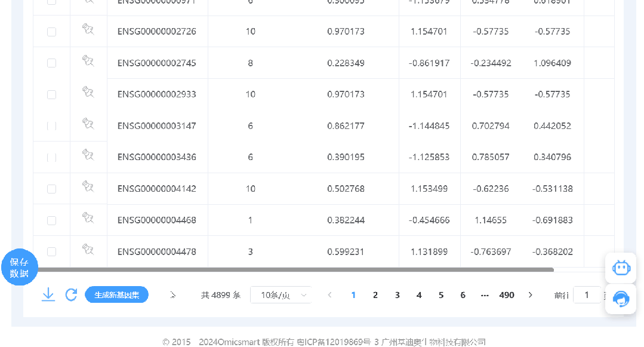
Task: Click the 生成新基因集 button
Action: tap(116, 295)
